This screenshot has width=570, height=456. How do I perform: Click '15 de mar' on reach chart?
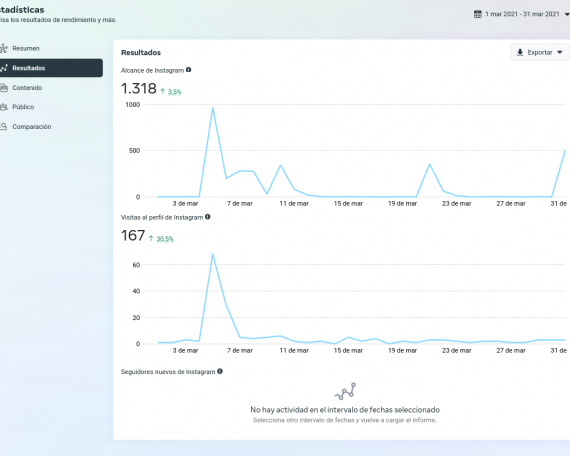(348, 204)
